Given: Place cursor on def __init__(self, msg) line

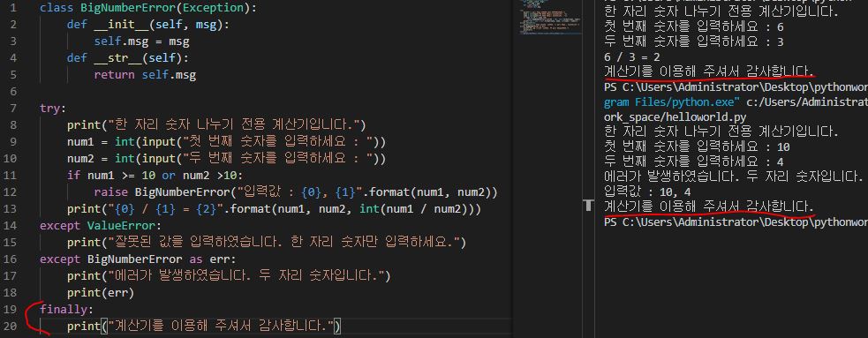Looking at the screenshot, I should tap(147, 25).
